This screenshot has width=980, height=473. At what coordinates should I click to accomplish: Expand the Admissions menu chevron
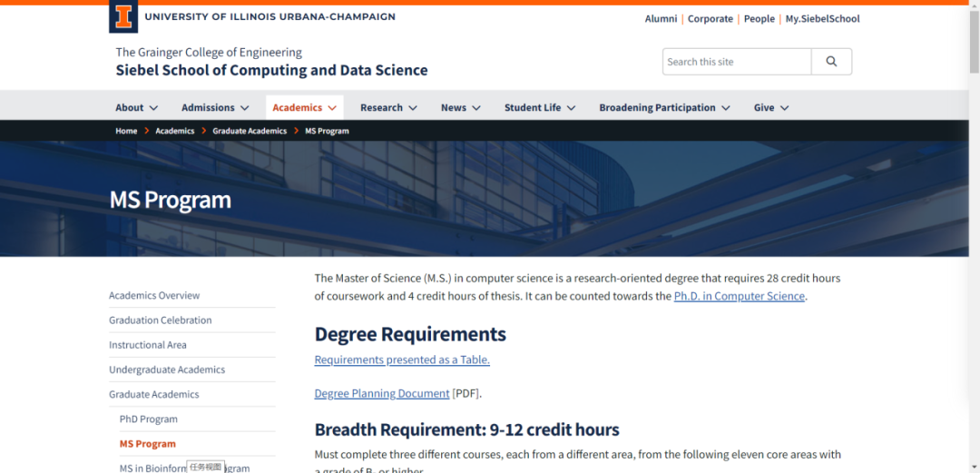(244, 108)
